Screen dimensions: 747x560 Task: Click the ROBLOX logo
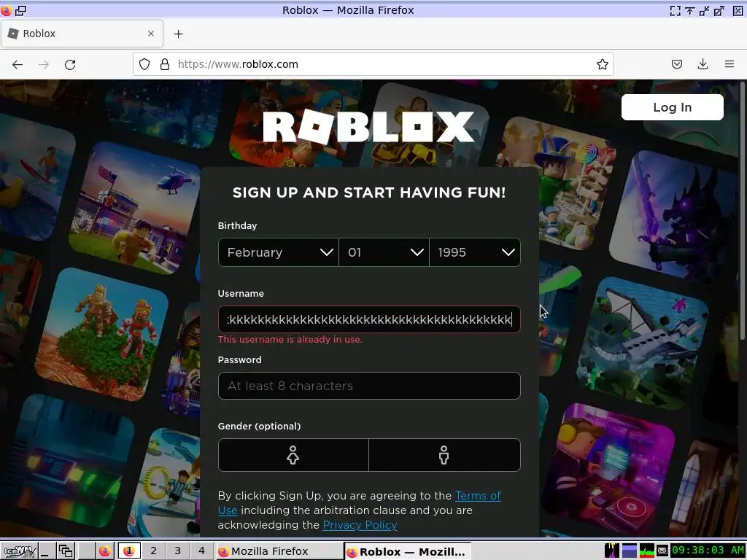(368, 127)
